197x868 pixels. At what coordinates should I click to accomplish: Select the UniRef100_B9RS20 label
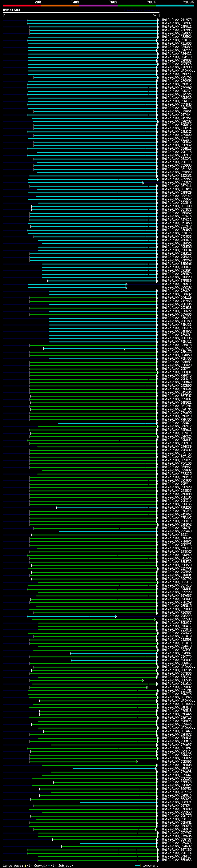(x=177, y=436)
